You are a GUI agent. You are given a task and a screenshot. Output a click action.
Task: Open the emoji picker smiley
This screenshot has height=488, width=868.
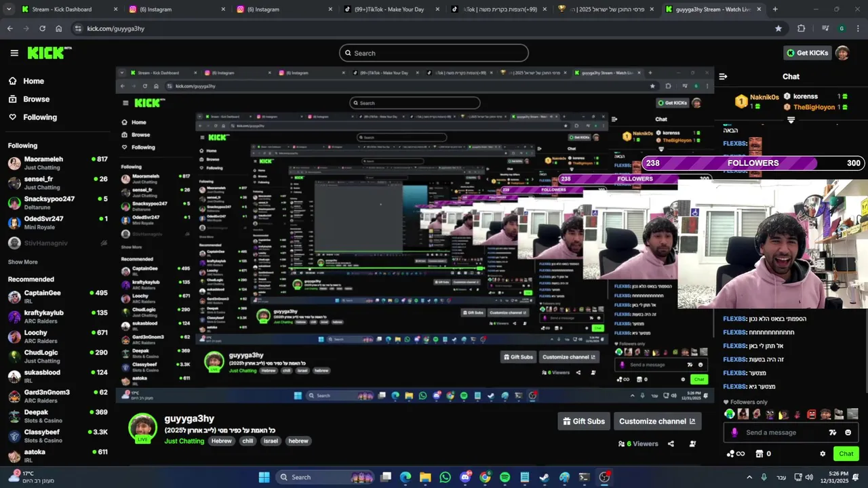click(x=848, y=432)
